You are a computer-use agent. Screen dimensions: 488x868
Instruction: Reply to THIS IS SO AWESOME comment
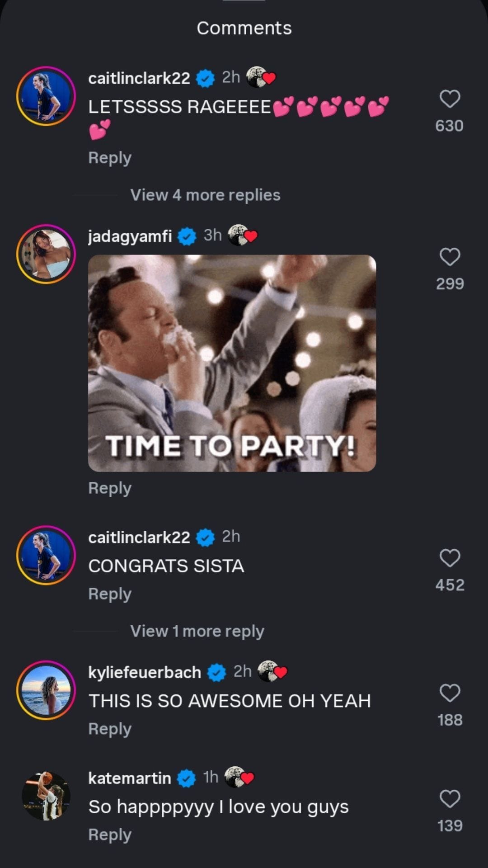(110, 729)
